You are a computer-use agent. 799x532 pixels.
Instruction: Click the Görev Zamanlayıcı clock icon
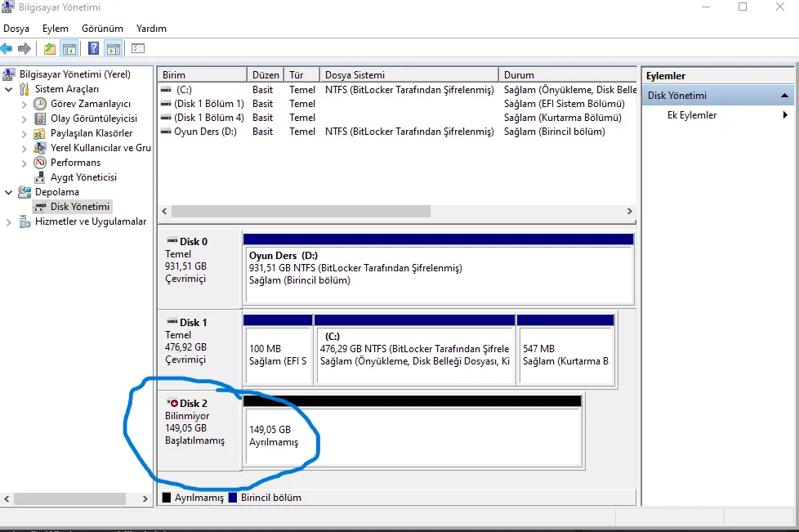coord(40,104)
